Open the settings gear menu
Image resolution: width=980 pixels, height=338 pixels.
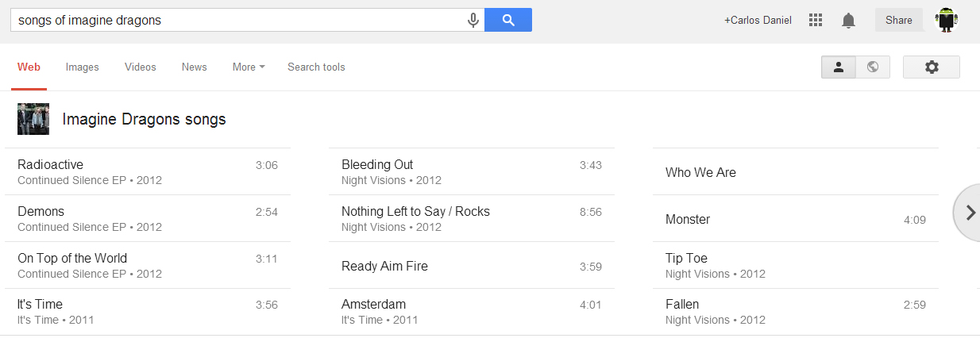[932, 67]
